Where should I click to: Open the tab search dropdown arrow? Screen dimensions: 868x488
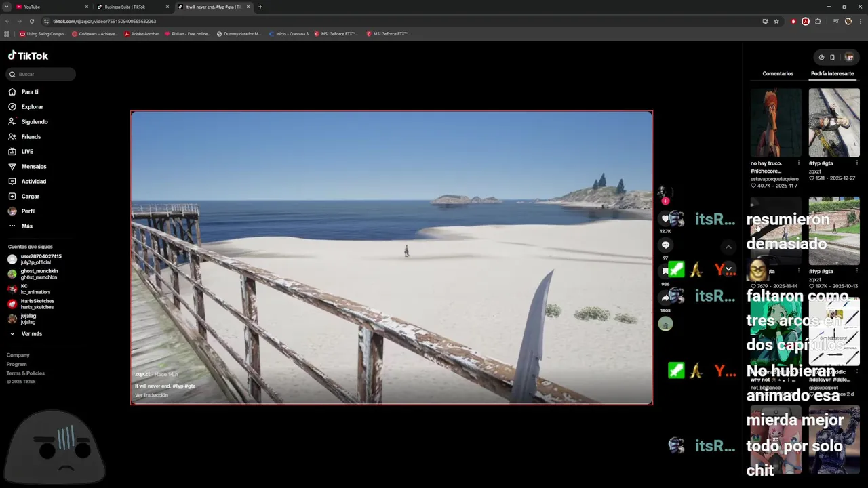click(x=6, y=7)
